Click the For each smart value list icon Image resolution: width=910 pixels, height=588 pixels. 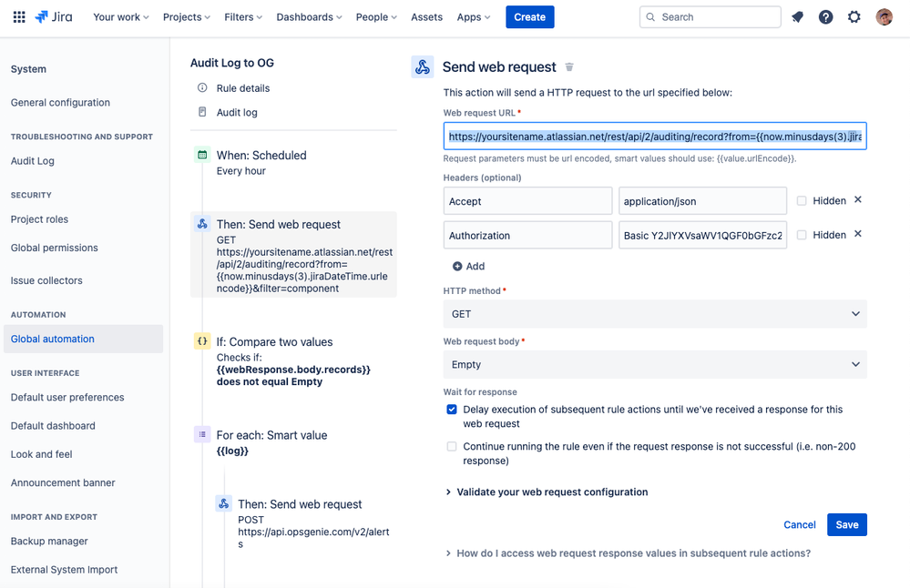pyautogui.click(x=202, y=434)
